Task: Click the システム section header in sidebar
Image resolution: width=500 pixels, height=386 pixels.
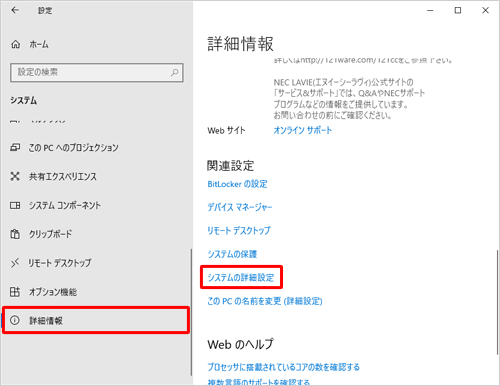Action: tap(23, 100)
